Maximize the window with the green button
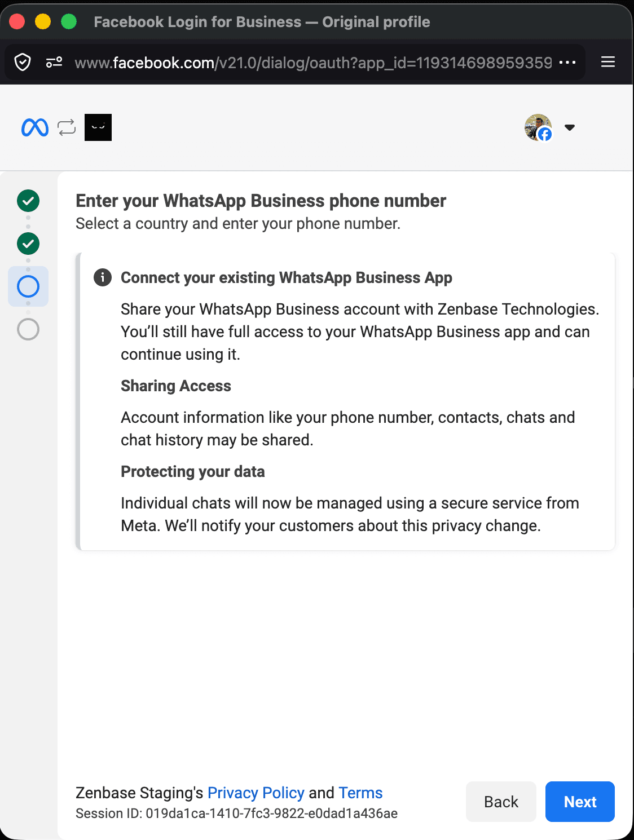 point(69,21)
